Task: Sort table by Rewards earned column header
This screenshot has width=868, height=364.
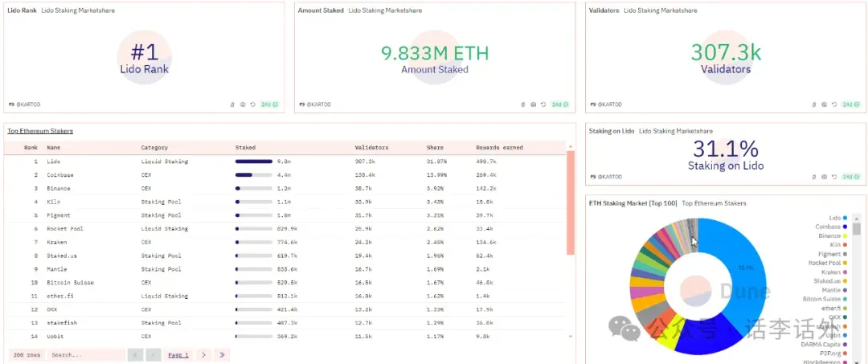Action: click(499, 148)
